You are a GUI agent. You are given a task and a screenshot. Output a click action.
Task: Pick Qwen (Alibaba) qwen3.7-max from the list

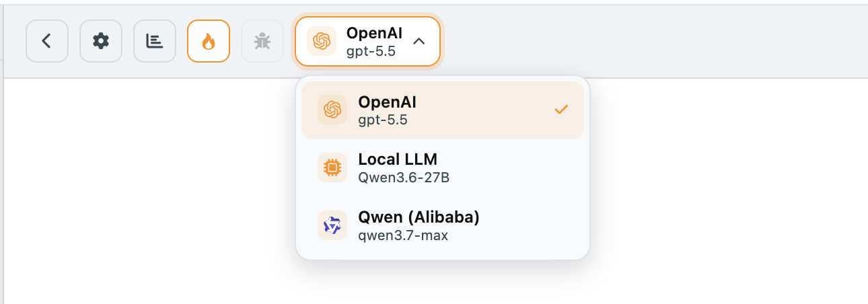pos(443,225)
